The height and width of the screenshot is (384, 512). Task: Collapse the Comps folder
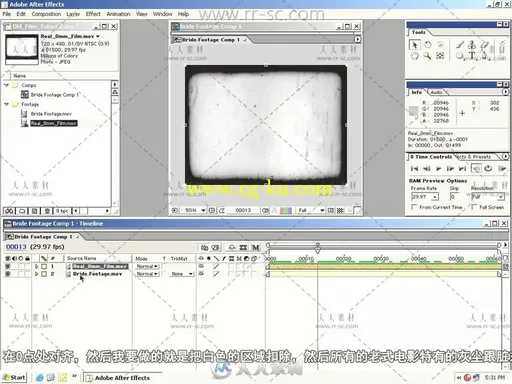(6, 85)
